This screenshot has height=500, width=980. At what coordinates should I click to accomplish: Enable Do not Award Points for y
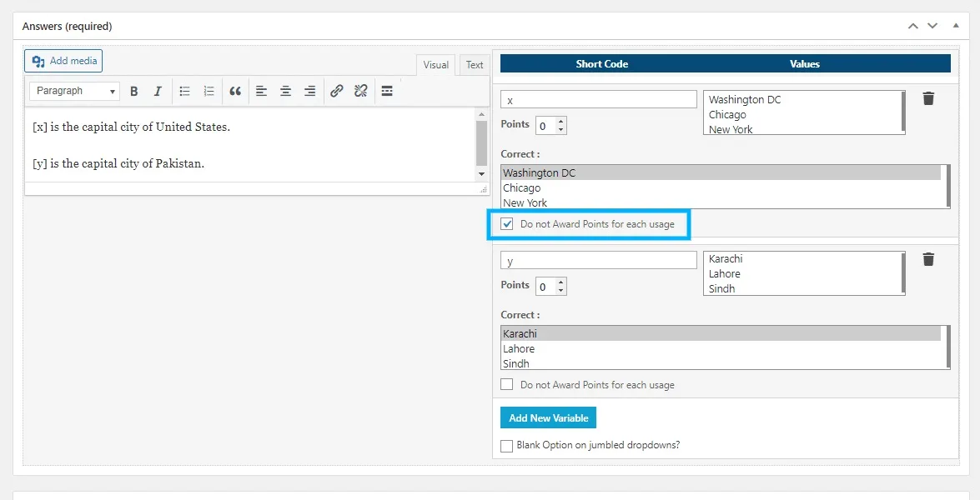tap(507, 385)
